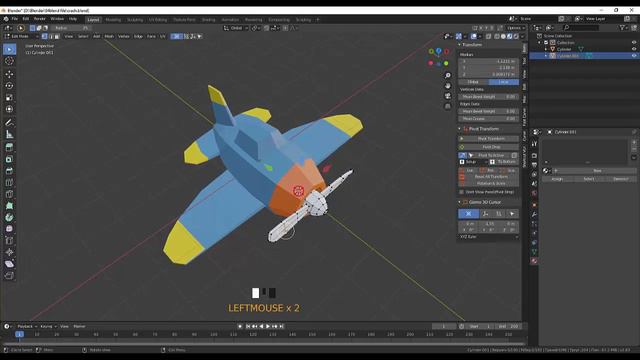Image resolution: width=640 pixels, height=360 pixels.
Task: Select the Transform tool
Action: (x=9, y=109)
